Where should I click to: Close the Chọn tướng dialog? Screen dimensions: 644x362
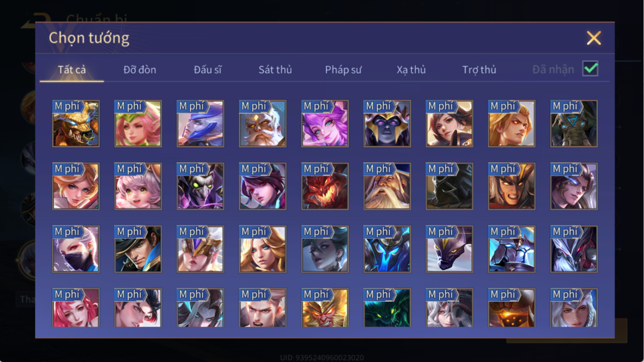pyautogui.click(x=594, y=38)
